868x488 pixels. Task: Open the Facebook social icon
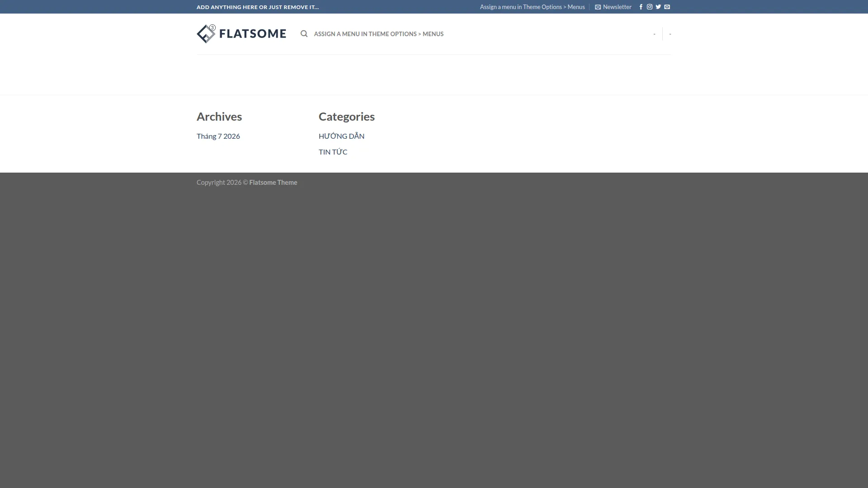pos(641,7)
